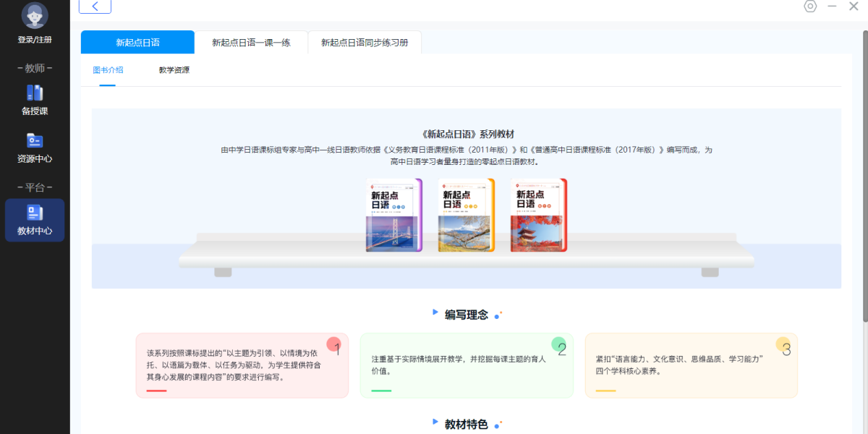The image size is (868, 434).
Task: Switch to 新起点日语 tab
Action: 137,43
